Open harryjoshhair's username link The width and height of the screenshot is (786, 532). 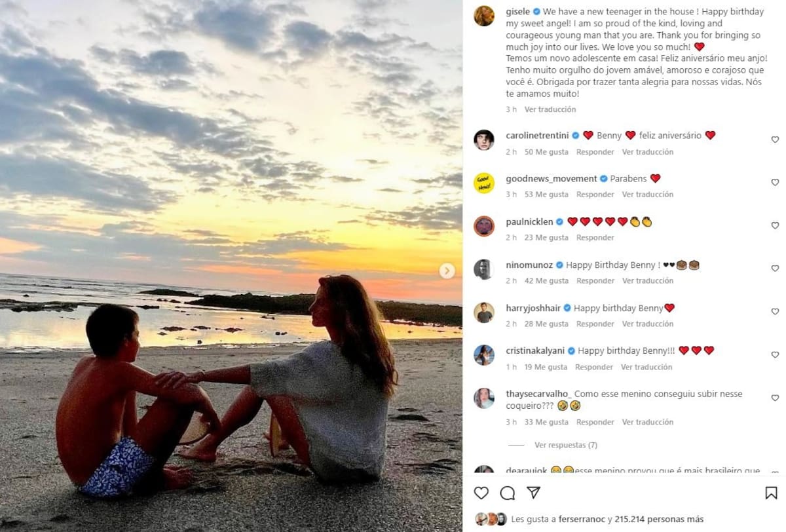[x=533, y=308]
